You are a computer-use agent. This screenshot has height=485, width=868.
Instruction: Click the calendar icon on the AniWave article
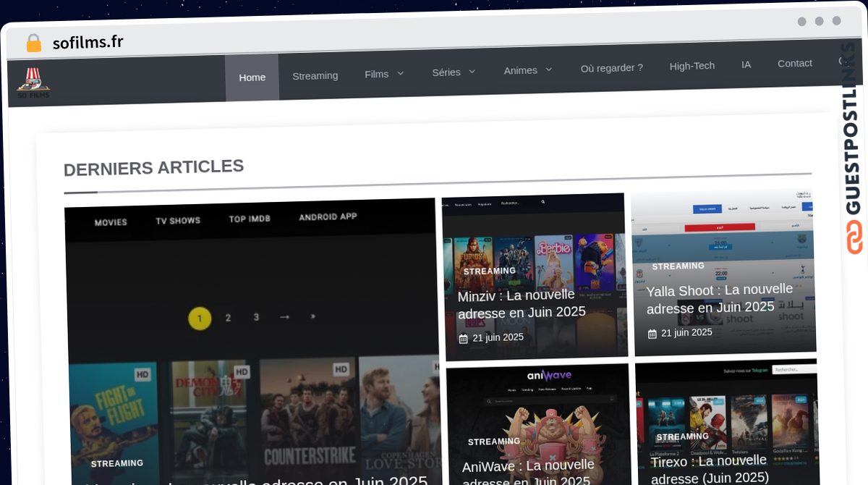click(x=467, y=484)
